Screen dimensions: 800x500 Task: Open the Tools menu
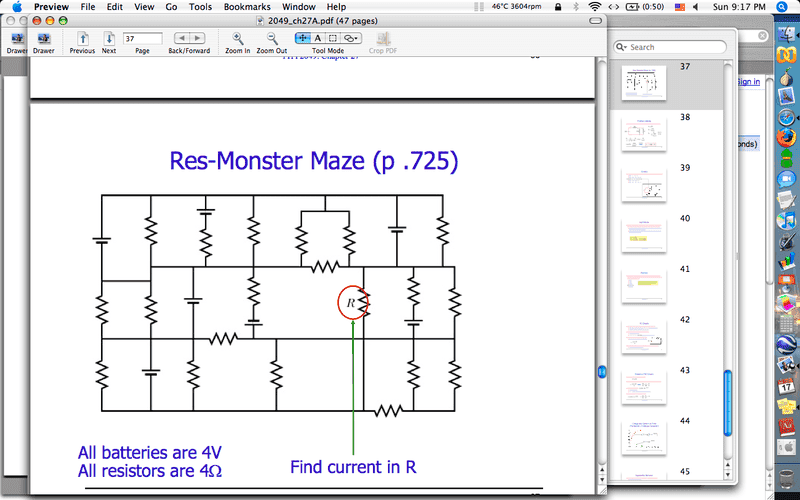(x=200, y=7)
